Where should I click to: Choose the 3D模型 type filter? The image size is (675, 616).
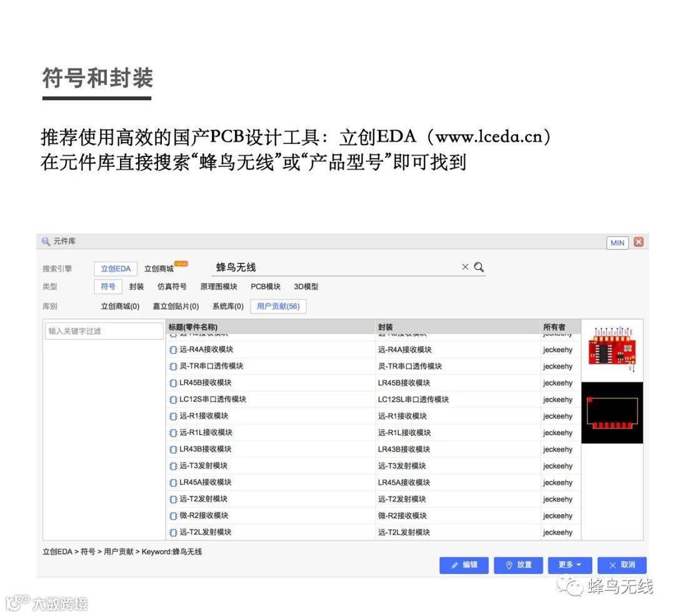coord(306,286)
